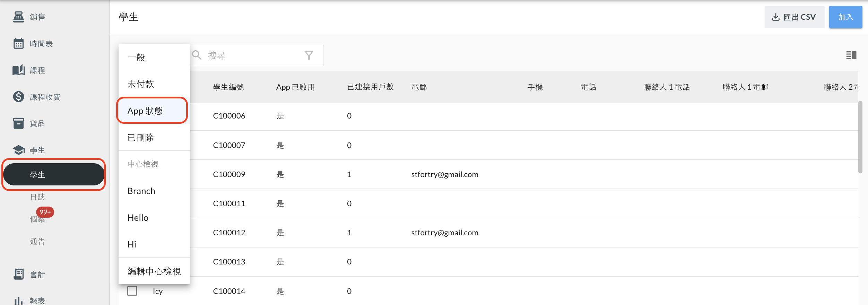Click the student name Icy
Viewport: 868px width, 305px height.
[x=158, y=291]
